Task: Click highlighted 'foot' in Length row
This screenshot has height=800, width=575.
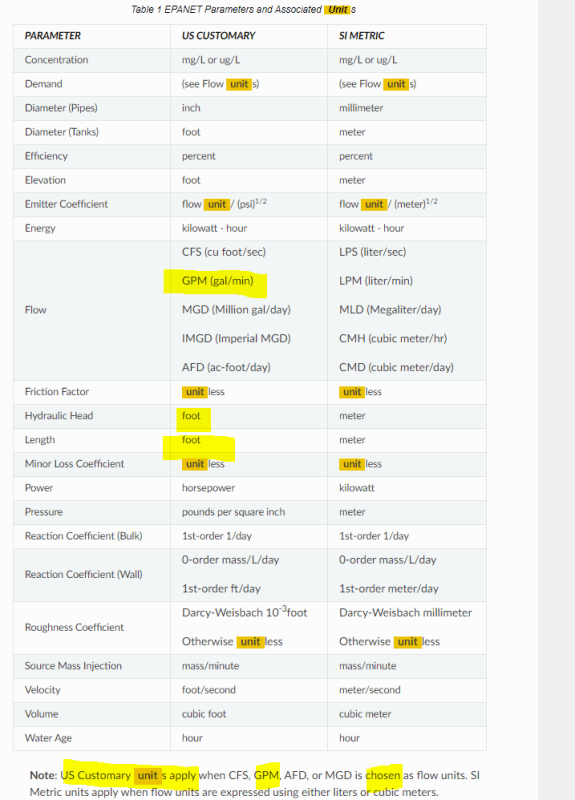Action: (191, 440)
